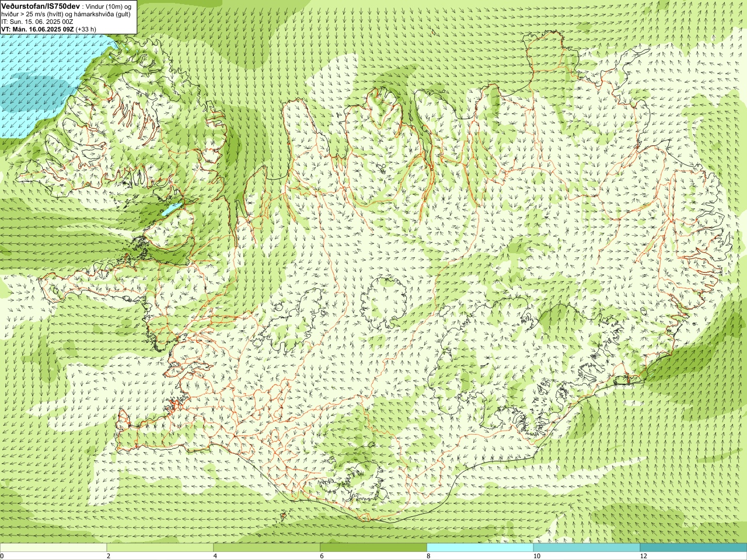747x560 pixels.
Task: Click the 'Vindur (10m) og' label
Action: coord(109,6)
